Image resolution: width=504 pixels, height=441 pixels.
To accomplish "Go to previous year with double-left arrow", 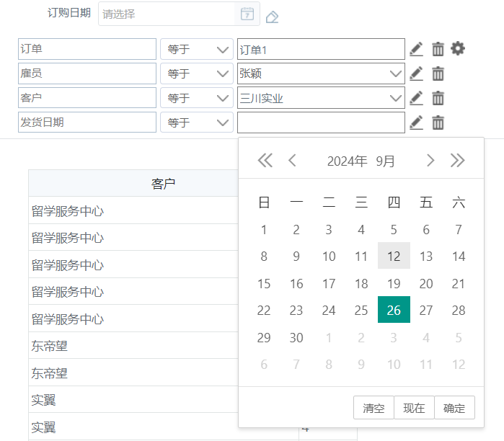I will pyautogui.click(x=265, y=161).
